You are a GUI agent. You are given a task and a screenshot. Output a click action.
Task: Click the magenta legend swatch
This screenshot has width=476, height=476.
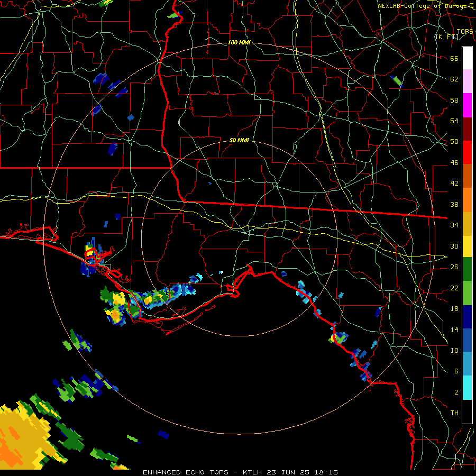(x=467, y=105)
